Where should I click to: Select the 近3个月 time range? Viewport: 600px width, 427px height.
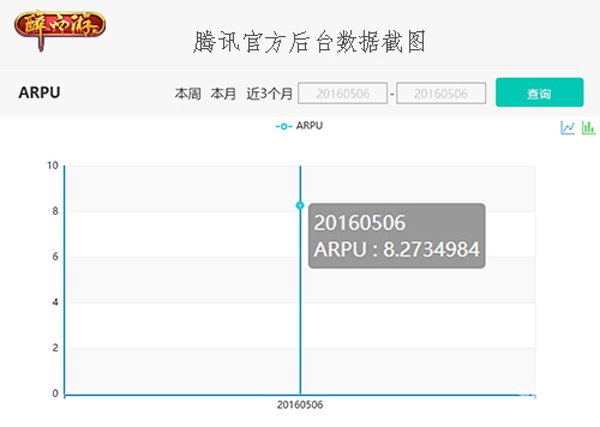269,94
